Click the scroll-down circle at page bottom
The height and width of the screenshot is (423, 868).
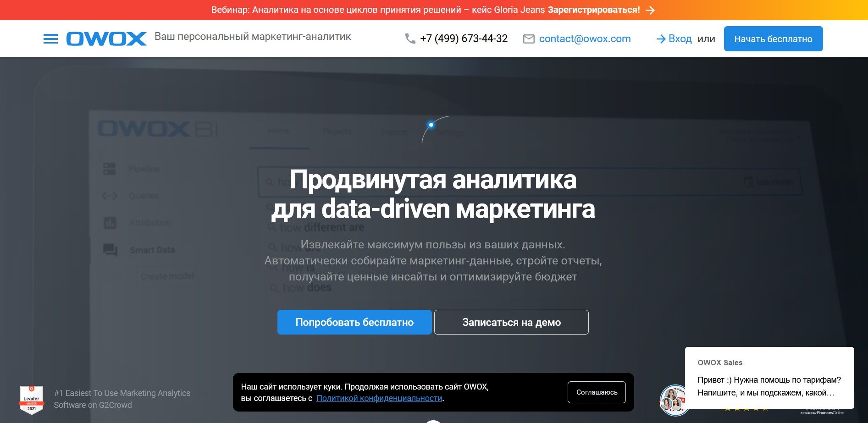tap(433, 421)
